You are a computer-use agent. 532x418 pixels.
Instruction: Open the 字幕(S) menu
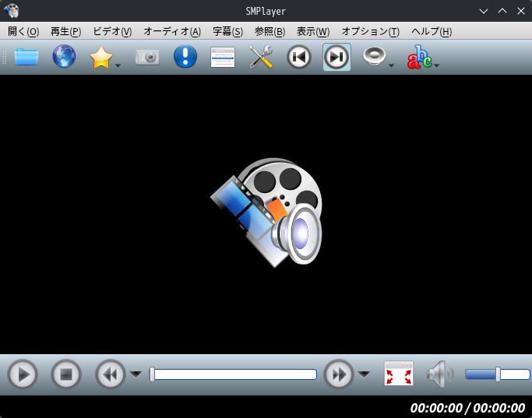coord(227,32)
